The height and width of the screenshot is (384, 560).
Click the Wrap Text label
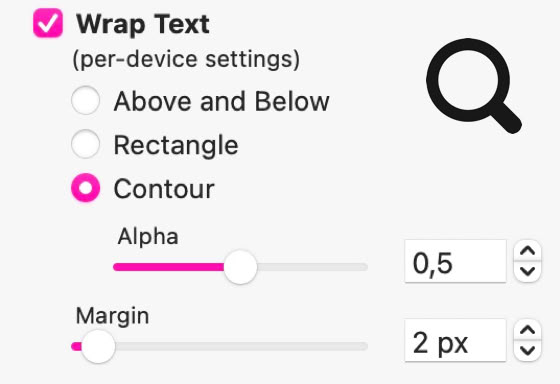(143, 24)
